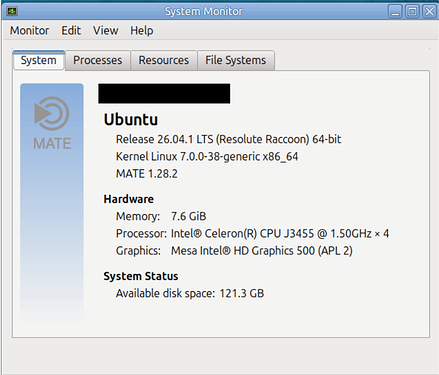This screenshot has height=375, width=439.
Task: Click the Available disk space: label
Action: point(165,294)
